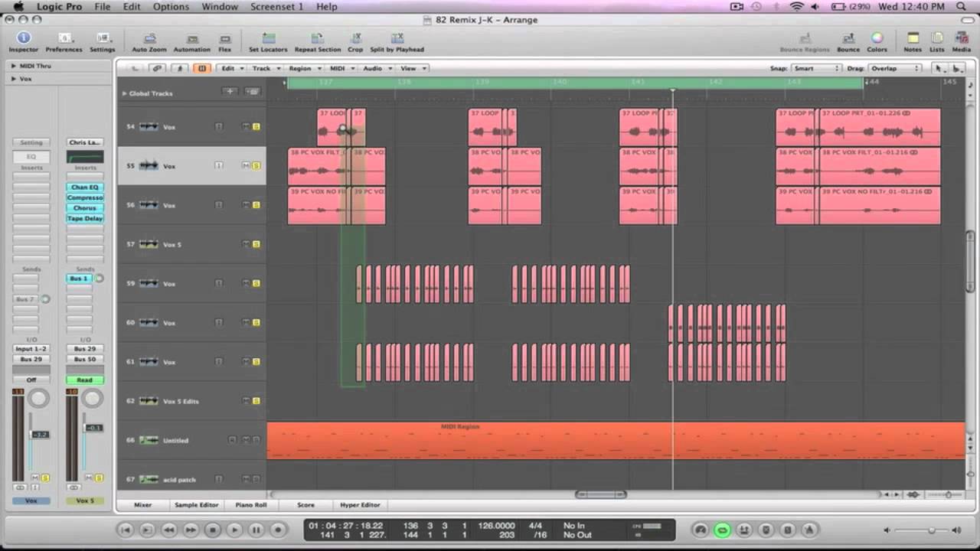The height and width of the screenshot is (551, 980).
Task: Open the Snap dropdown set to Smart
Action: click(815, 68)
